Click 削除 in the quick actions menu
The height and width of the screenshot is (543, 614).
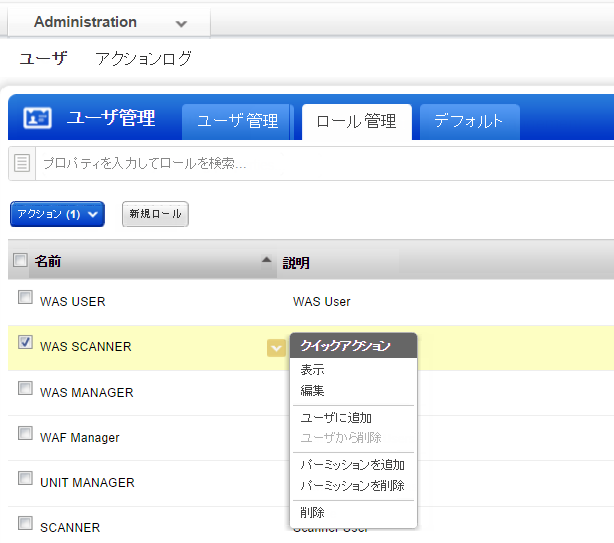tap(312, 512)
